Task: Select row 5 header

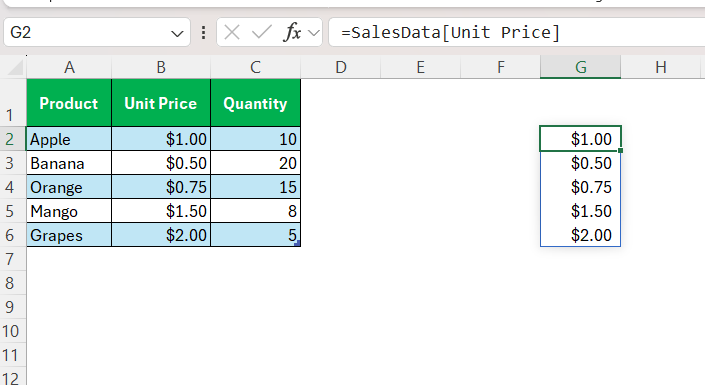Action: [13, 211]
